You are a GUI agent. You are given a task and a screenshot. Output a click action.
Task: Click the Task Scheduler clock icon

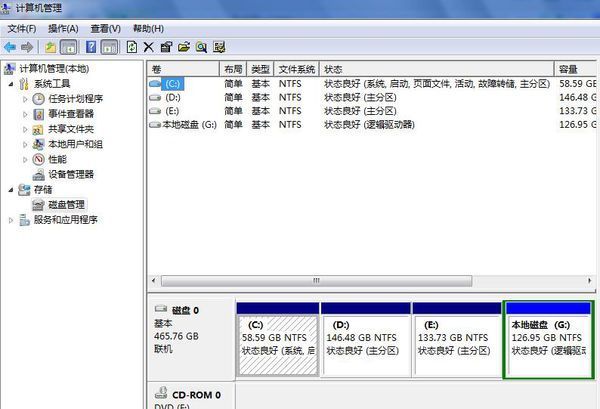38,99
